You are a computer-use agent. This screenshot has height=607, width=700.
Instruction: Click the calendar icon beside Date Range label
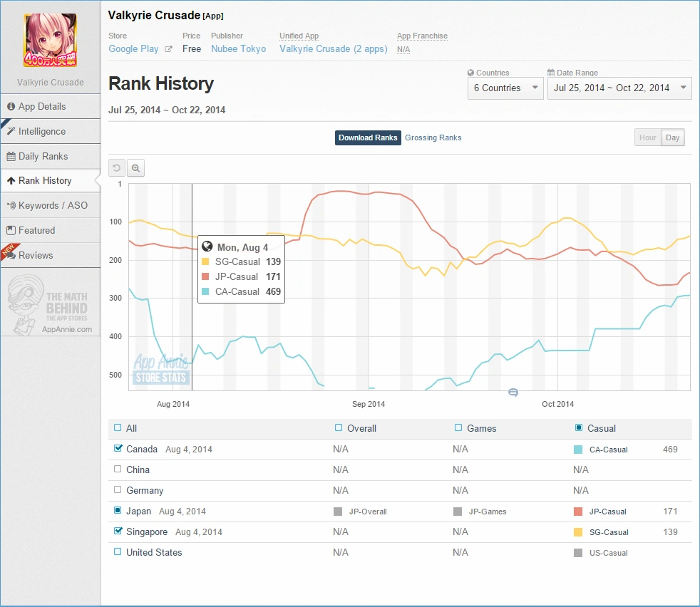click(551, 73)
